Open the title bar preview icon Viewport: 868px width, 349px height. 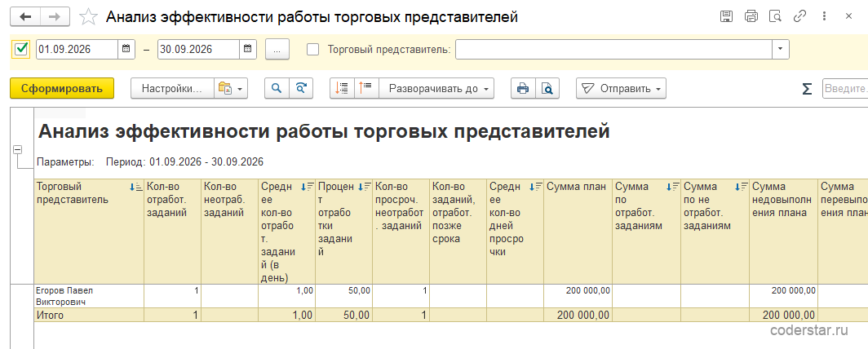tap(776, 16)
